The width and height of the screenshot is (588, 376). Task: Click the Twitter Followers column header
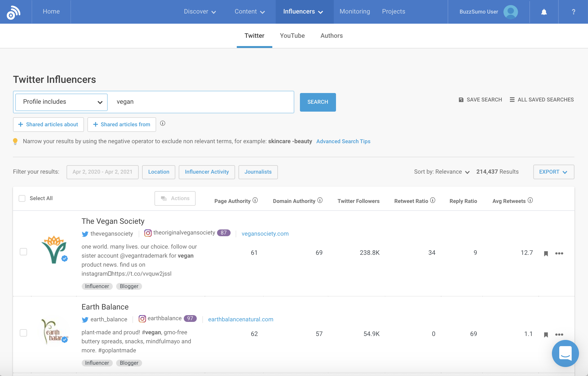[359, 201]
